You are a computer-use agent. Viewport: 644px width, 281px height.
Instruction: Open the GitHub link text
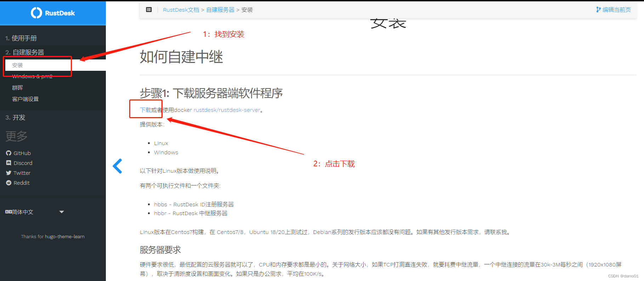(x=22, y=153)
